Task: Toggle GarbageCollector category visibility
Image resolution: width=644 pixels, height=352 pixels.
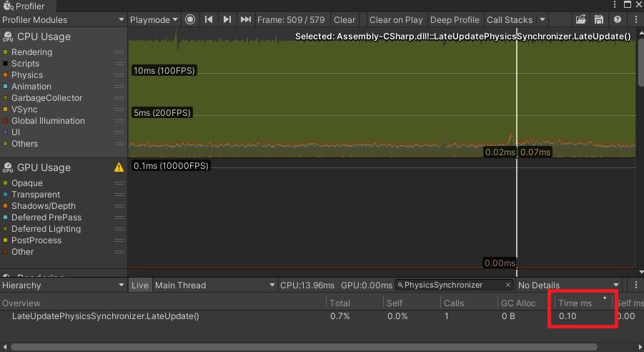Action: click(x=5, y=98)
